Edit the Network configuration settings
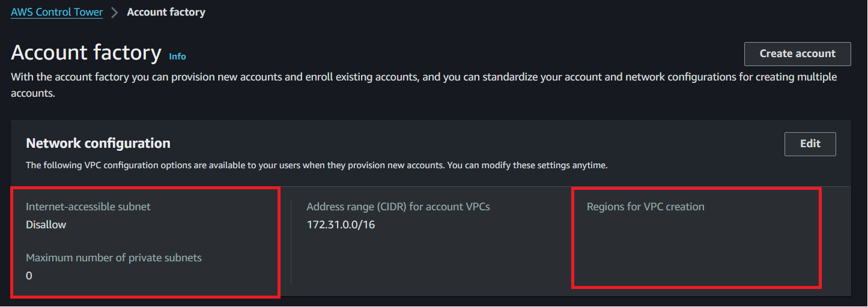Screen dimensions: 868x307 [810, 144]
